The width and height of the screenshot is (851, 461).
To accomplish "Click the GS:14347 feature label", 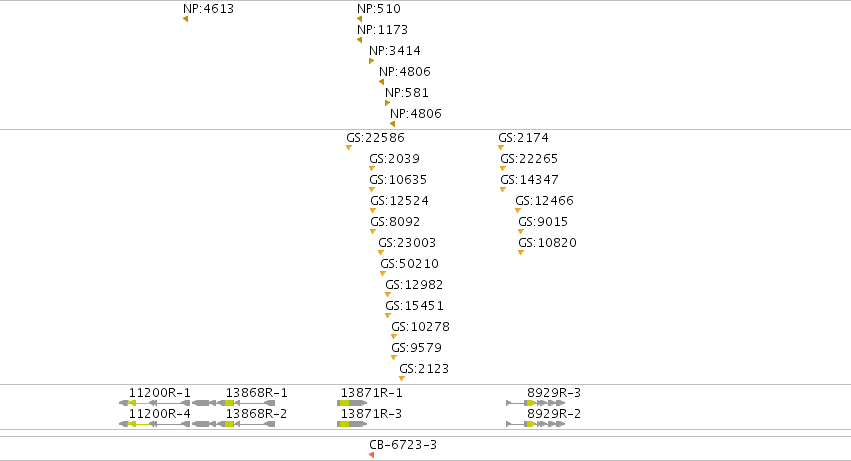I will (529, 180).
